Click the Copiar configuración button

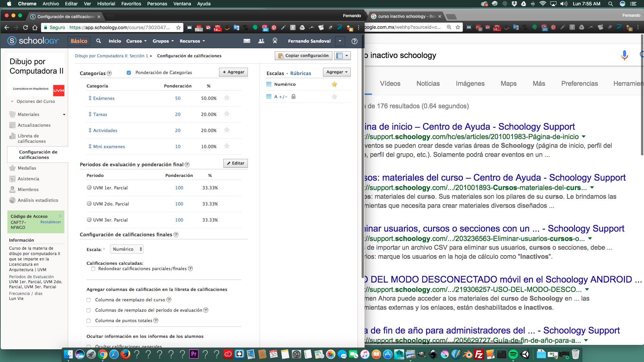pos(304,56)
